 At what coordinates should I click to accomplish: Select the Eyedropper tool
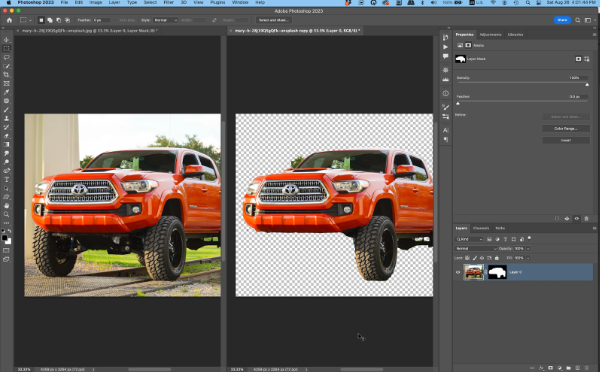tap(7, 92)
